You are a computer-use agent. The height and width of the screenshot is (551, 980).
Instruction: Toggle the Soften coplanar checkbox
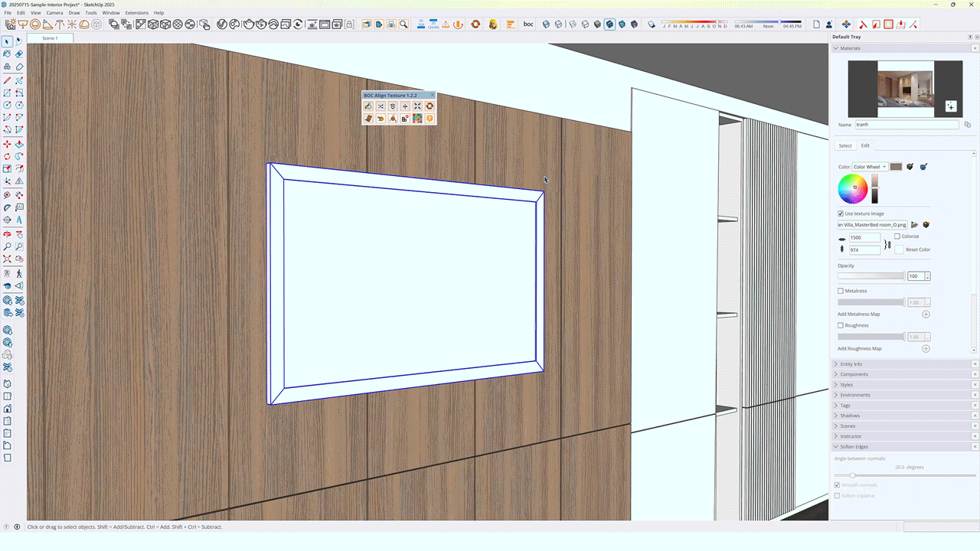[x=837, y=496]
